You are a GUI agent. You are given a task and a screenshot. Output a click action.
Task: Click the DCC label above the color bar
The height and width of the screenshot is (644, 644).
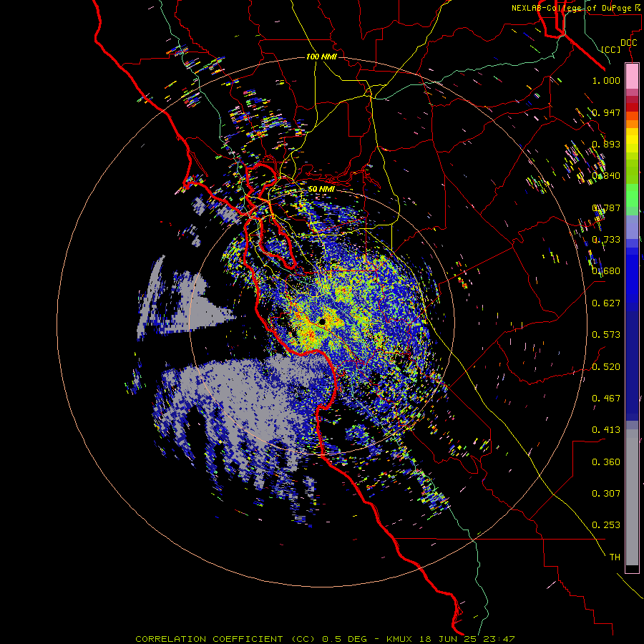pyautogui.click(x=628, y=43)
